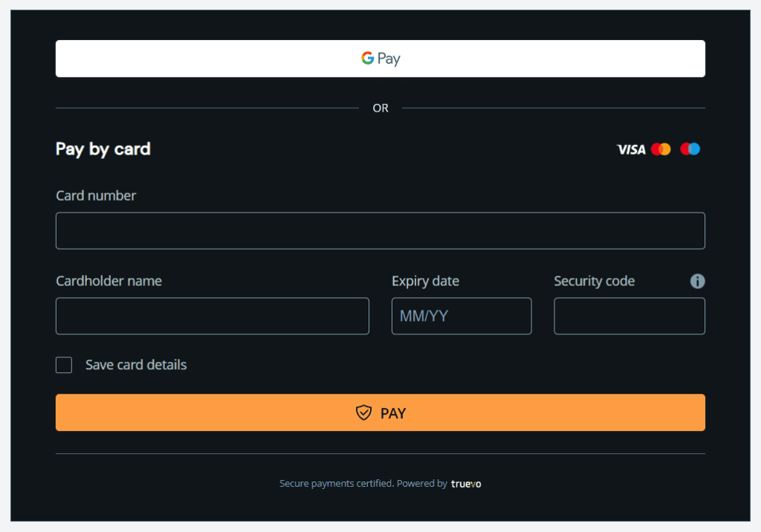
Task: Select the Visa payment icon
Action: (629, 149)
